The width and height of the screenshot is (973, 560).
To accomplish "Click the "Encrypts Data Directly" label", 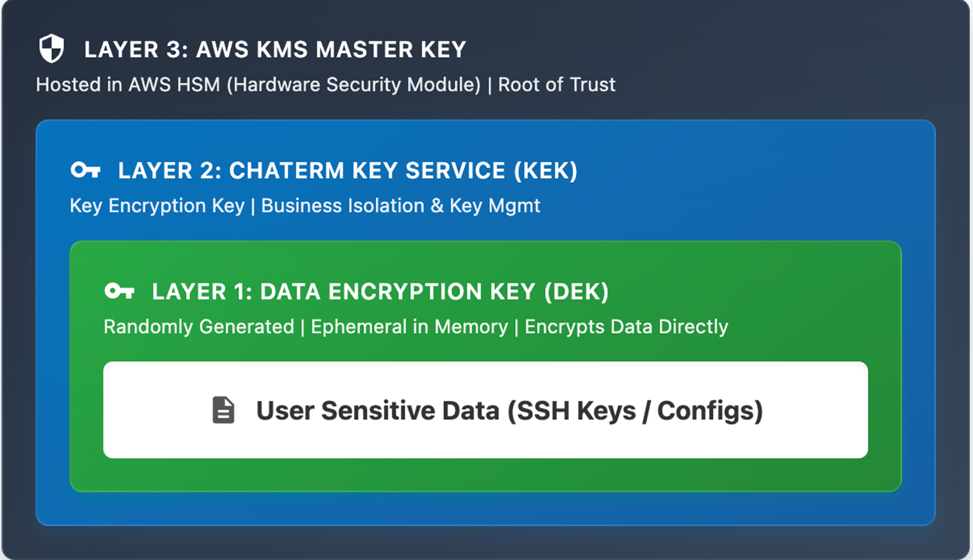I will click(626, 326).
